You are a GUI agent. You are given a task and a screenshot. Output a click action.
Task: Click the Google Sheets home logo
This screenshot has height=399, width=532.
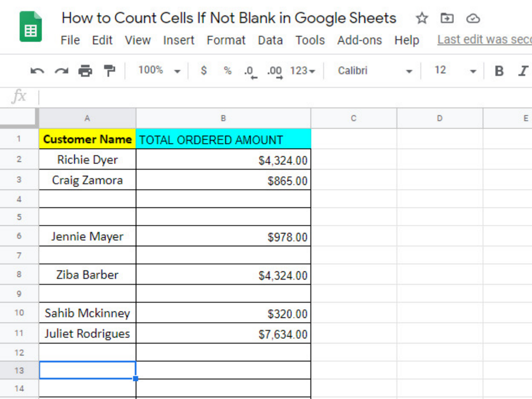click(31, 27)
